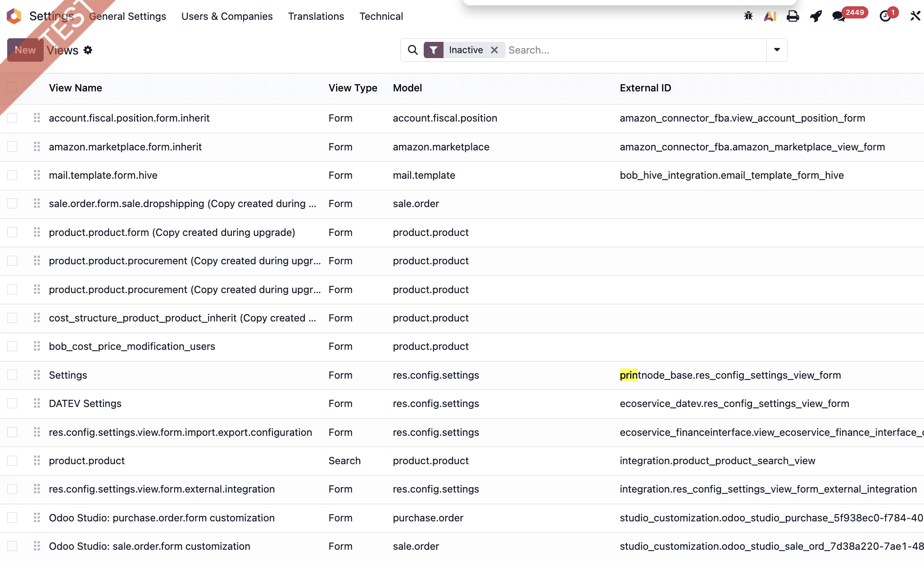This screenshot has width=924, height=561.
Task: Click the filter funnel icon on Inactive facet
Action: [434, 50]
